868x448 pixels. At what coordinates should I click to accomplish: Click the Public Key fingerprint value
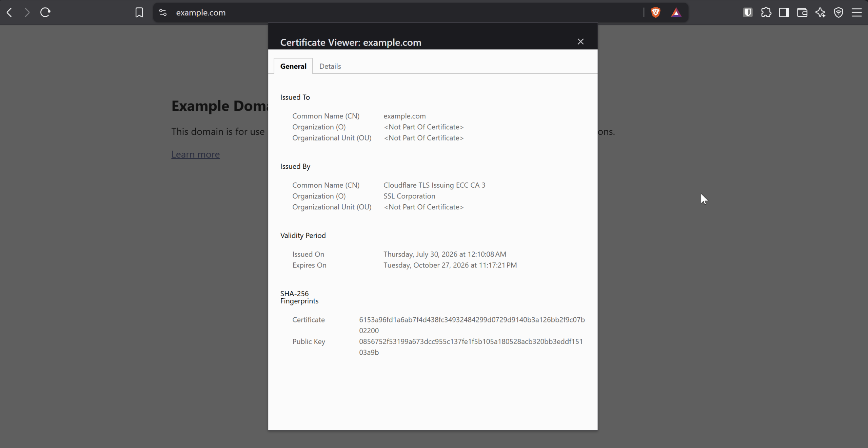coord(471,347)
